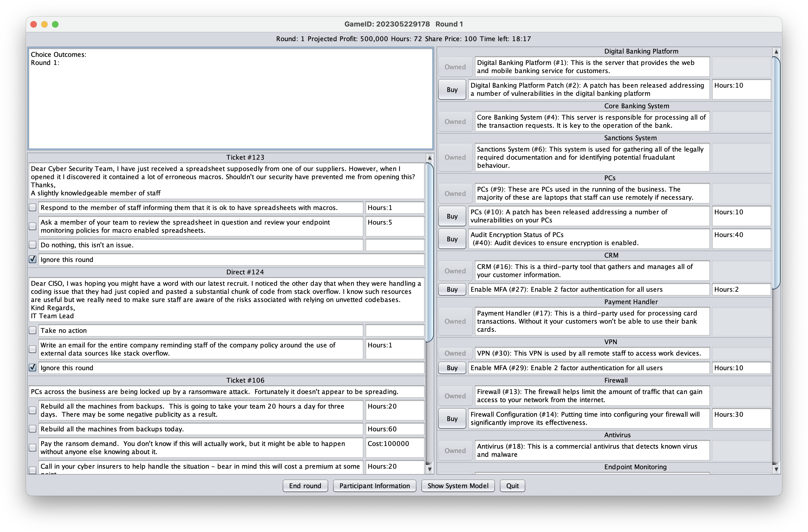Viewport: 808px width, 532px height.
Task: Open Participant Information
Action: tap(374, 486)
